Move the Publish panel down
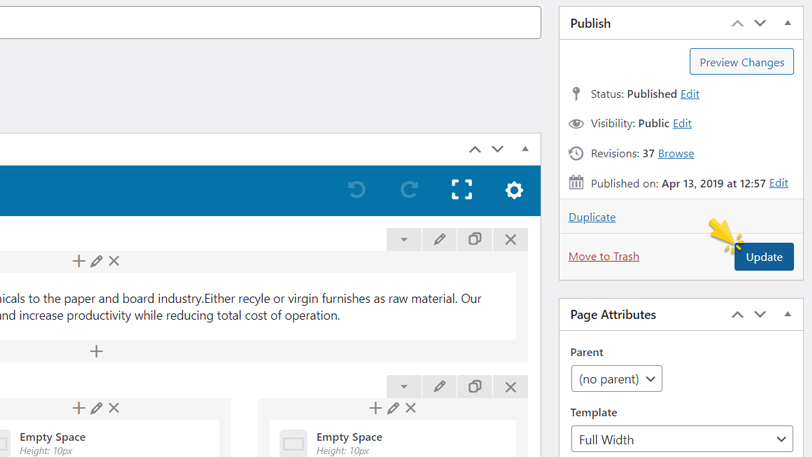This screenshot has height=457, width=812. coord(760,23)
